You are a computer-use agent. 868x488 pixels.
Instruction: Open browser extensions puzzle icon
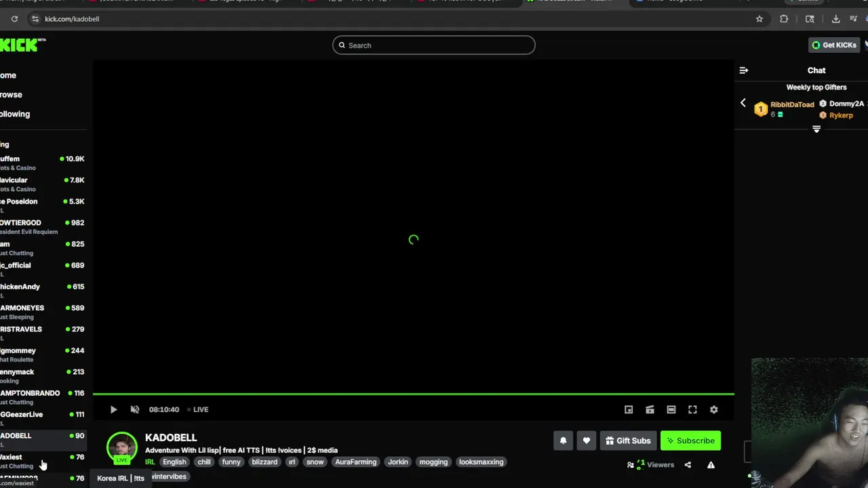784,19
